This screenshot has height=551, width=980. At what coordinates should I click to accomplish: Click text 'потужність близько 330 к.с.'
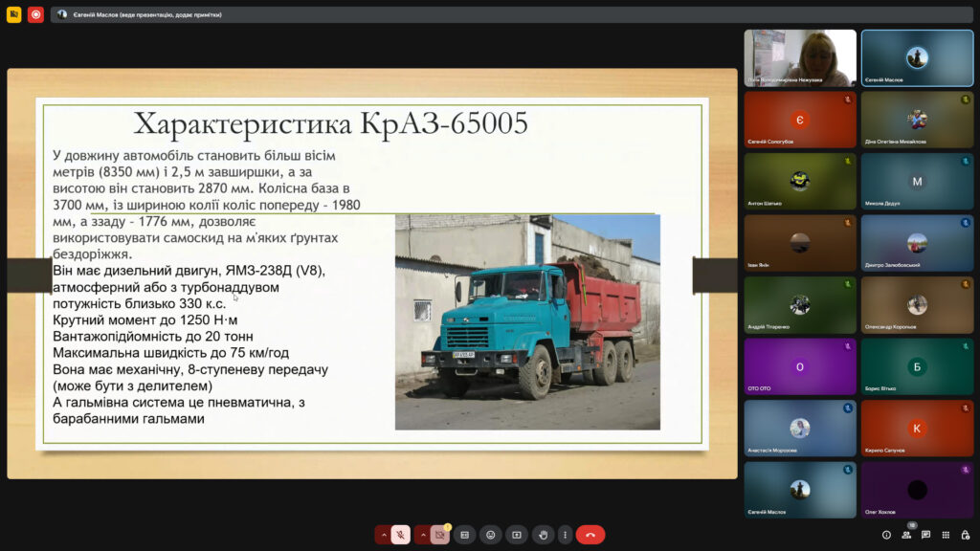[140, 303]
